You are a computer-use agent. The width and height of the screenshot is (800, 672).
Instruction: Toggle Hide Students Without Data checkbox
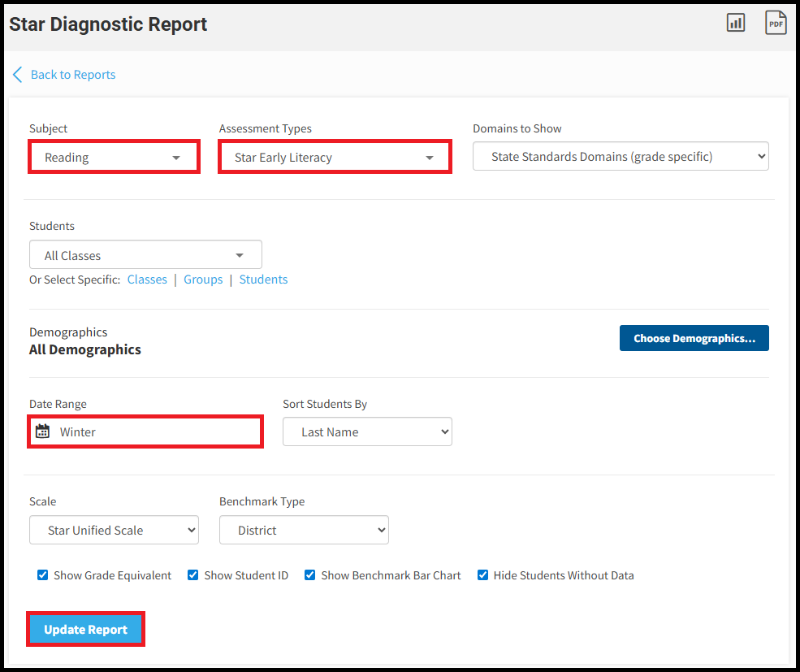(483, 575)
